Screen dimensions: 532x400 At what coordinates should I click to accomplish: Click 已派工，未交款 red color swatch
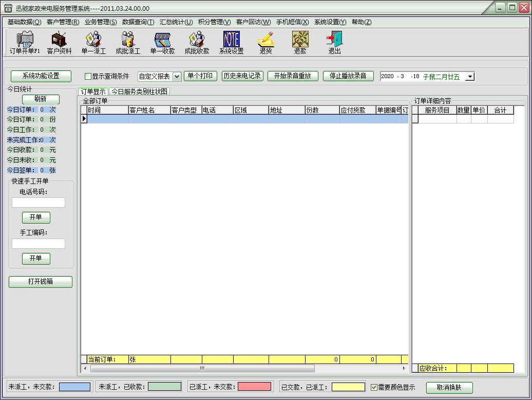click(x=255, y=387)
